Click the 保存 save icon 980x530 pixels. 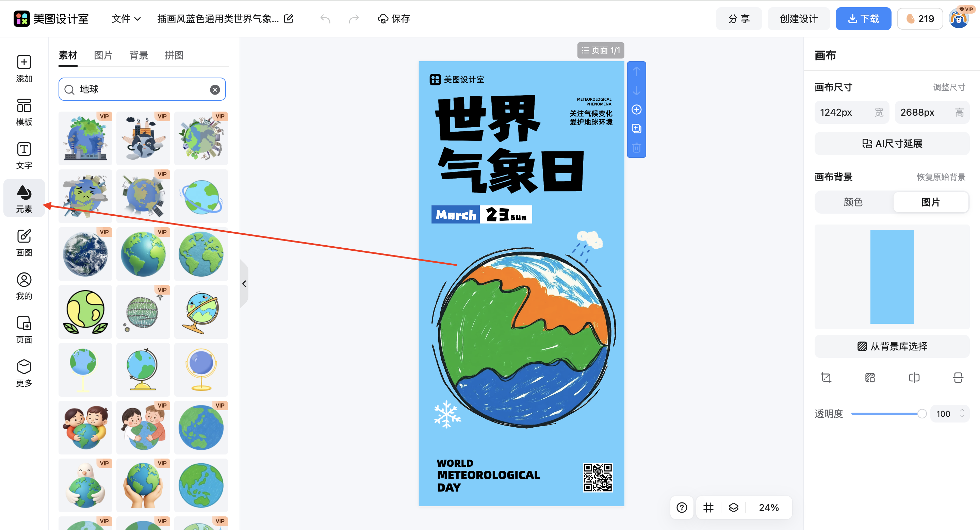click(383, 19)
